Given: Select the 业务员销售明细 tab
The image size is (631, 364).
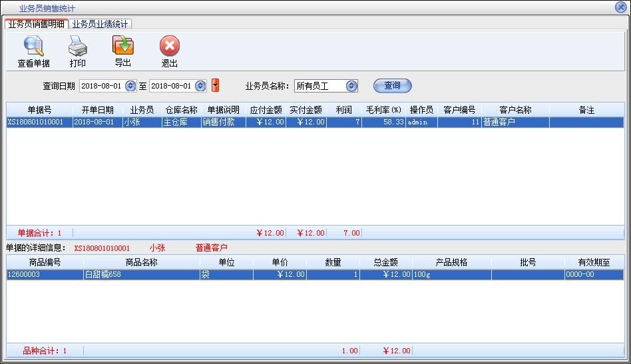Looking at the screenshot, I should (x=37, y=24).
